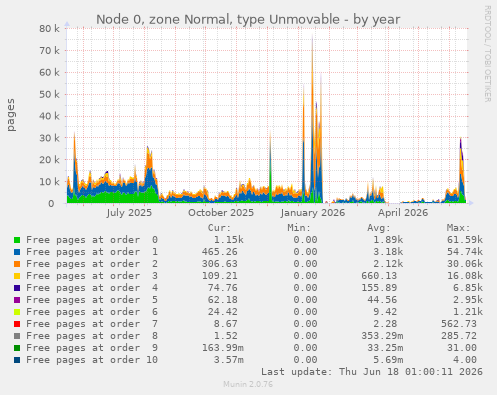Click the blue swatch for order 1
Screen dimensions: 497x395
pos(17,252)
